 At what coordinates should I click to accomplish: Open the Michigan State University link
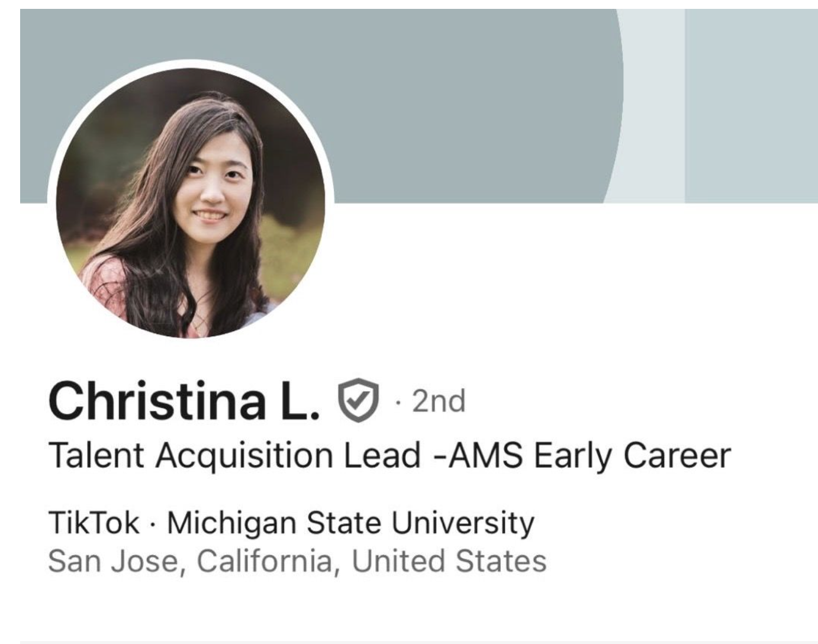(x=350, y=523)
